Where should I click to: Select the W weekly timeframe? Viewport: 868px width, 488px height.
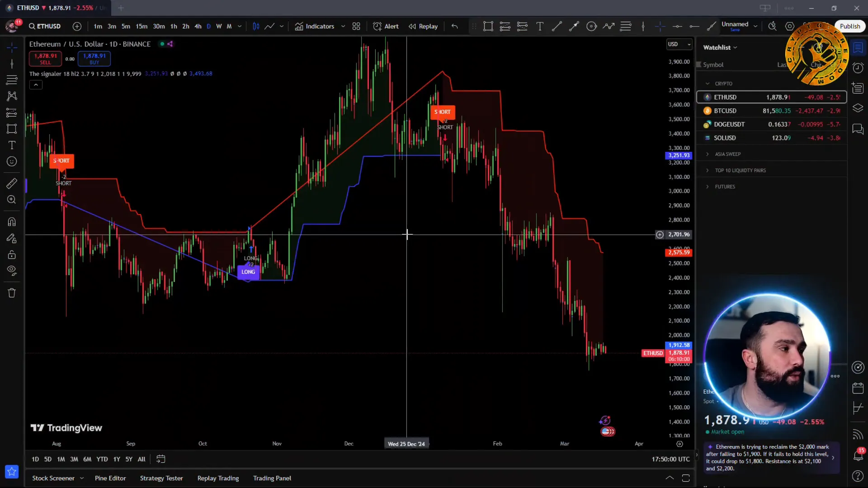coord(219,26)
